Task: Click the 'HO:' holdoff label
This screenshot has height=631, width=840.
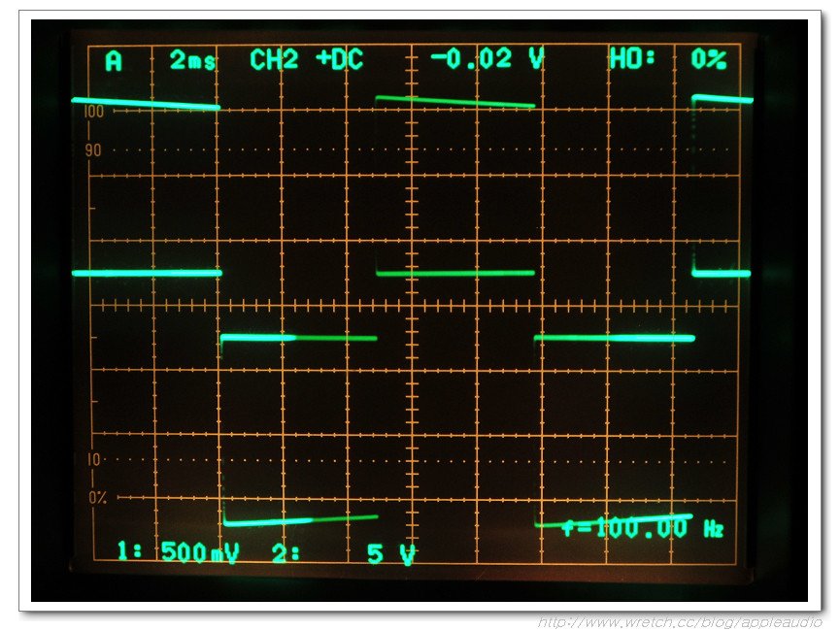Action: pos(632,57)
